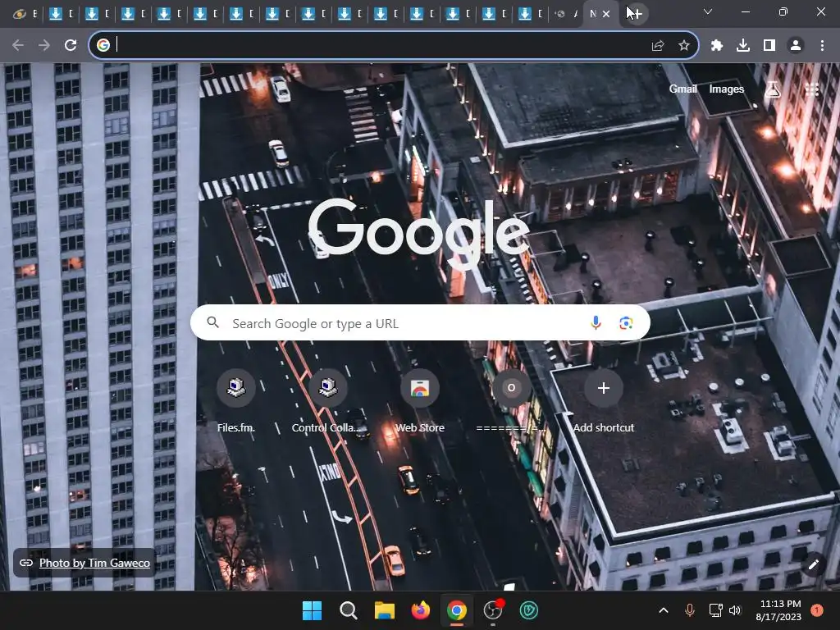Show Chrome downloads from the toolbar
840x630 pixels.
(743, 46)
